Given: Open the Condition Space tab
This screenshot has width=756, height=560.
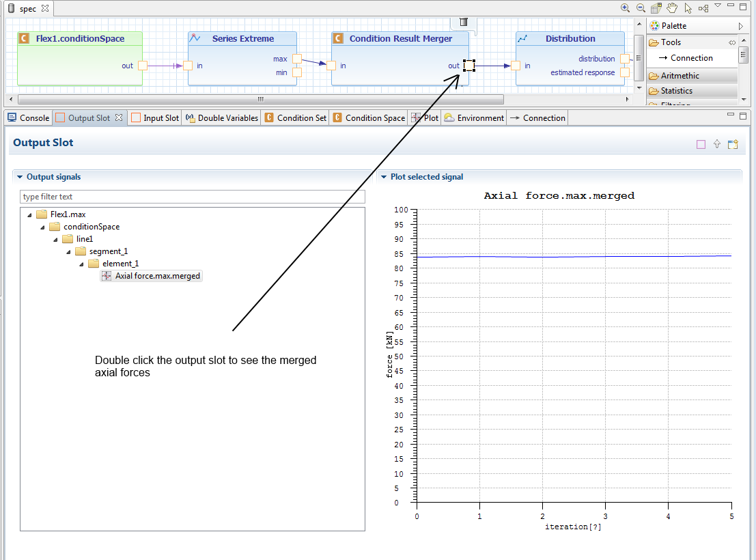Looking at the screenshot, I should click(x=369, y=118).
